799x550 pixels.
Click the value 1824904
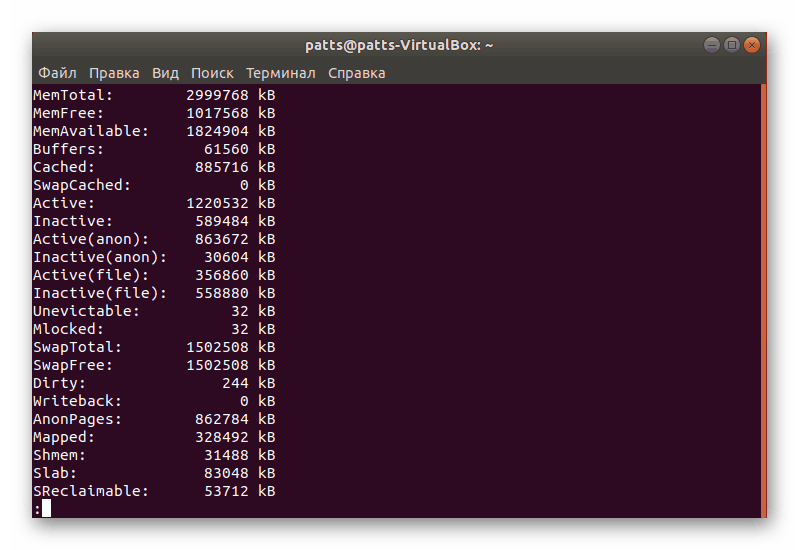(x=218, y=131)
